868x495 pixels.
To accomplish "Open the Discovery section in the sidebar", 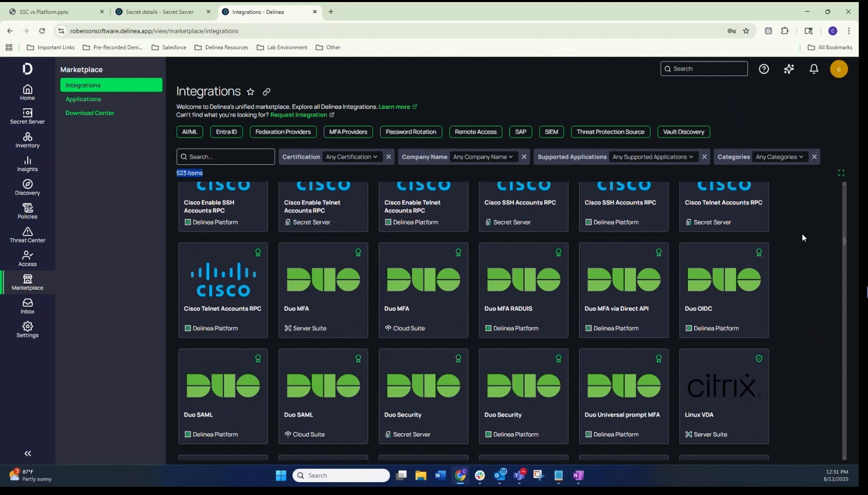I will click(27, 187).
